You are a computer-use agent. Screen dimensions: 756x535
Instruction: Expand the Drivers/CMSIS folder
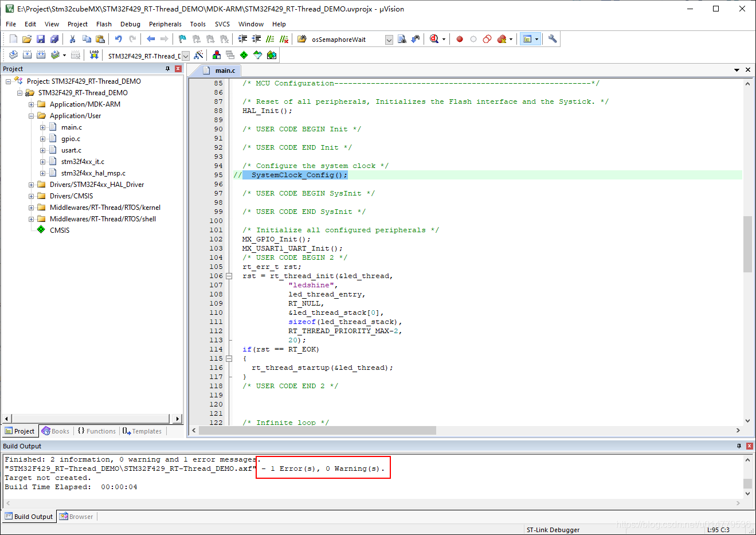coord(31,196)
